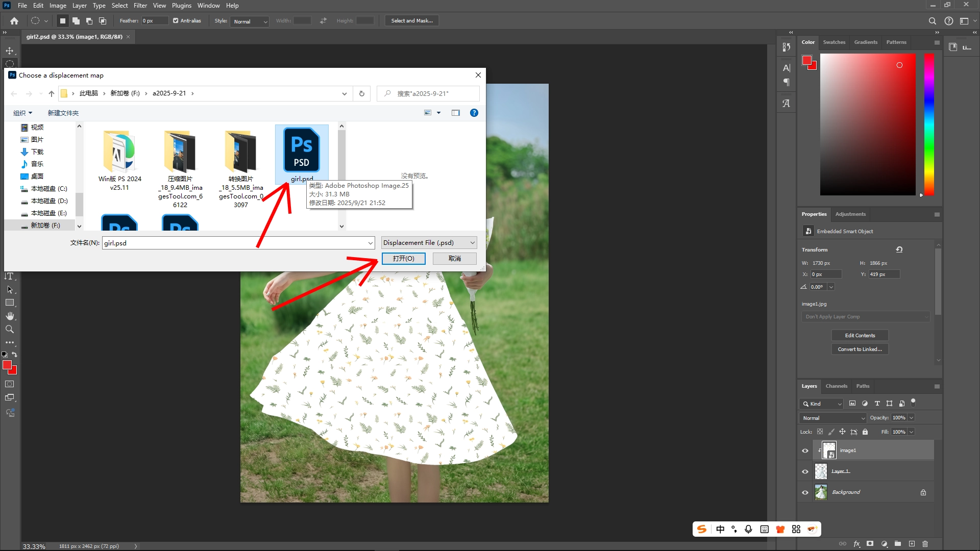Open the Add Layer Style (fx) menu
Viewport: 980px width, 551px height.
pyautogui.click(x=856, y=544)
